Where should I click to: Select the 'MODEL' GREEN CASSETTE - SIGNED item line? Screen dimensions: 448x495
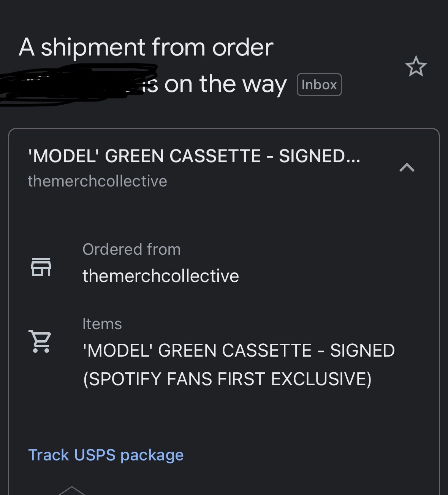coord(239,351)
